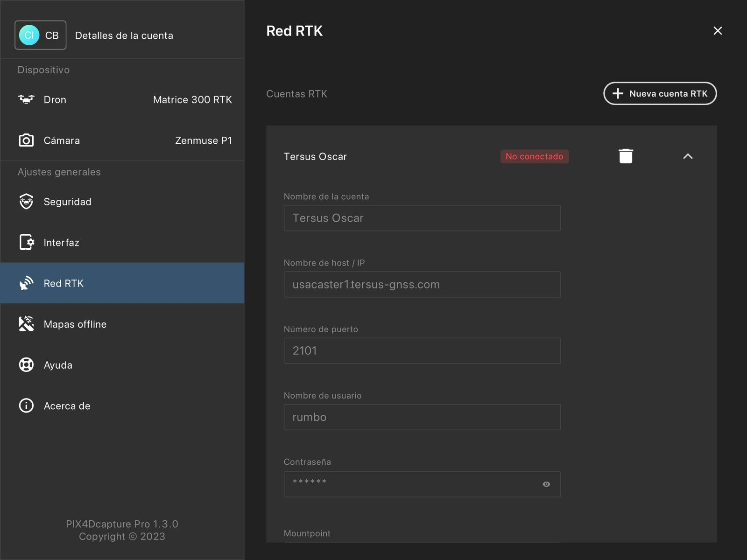Click the Cuentas RTK heading
The width and height of the screenshot is (747, 560).
click(x=296, y=94)
